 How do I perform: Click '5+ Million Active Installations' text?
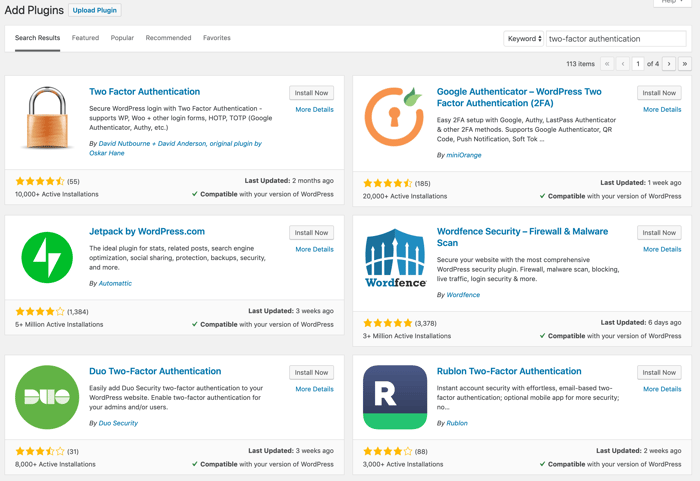coord(59,324)
